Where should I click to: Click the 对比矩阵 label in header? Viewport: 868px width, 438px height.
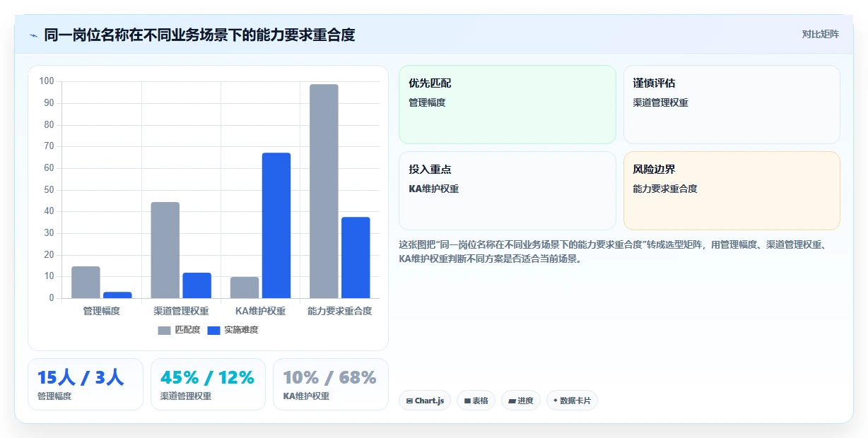(x=821, y=34)
